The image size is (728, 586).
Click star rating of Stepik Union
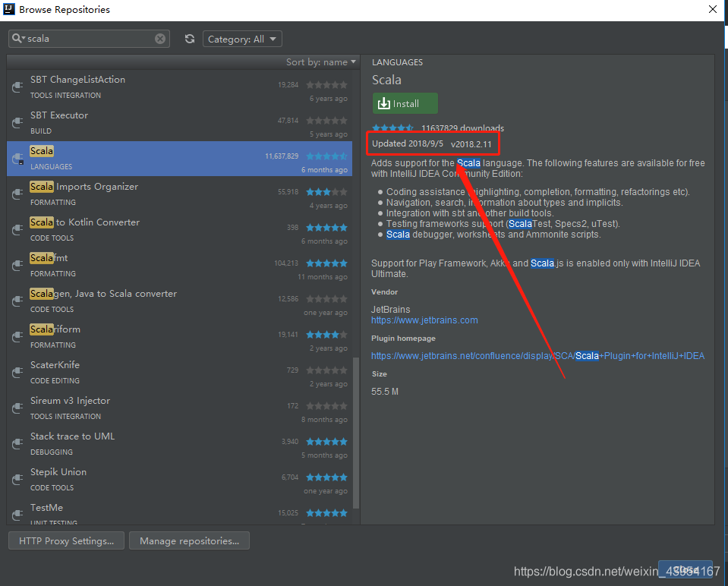click(327, 477)
